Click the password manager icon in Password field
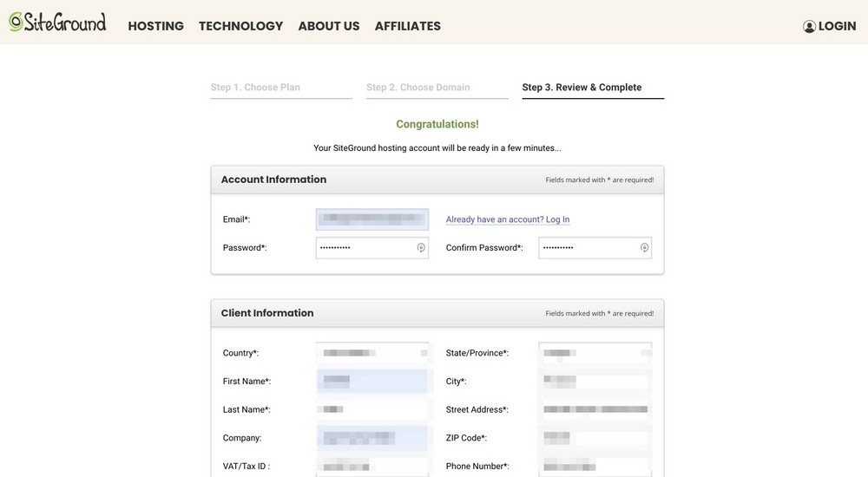 [421, 247]
